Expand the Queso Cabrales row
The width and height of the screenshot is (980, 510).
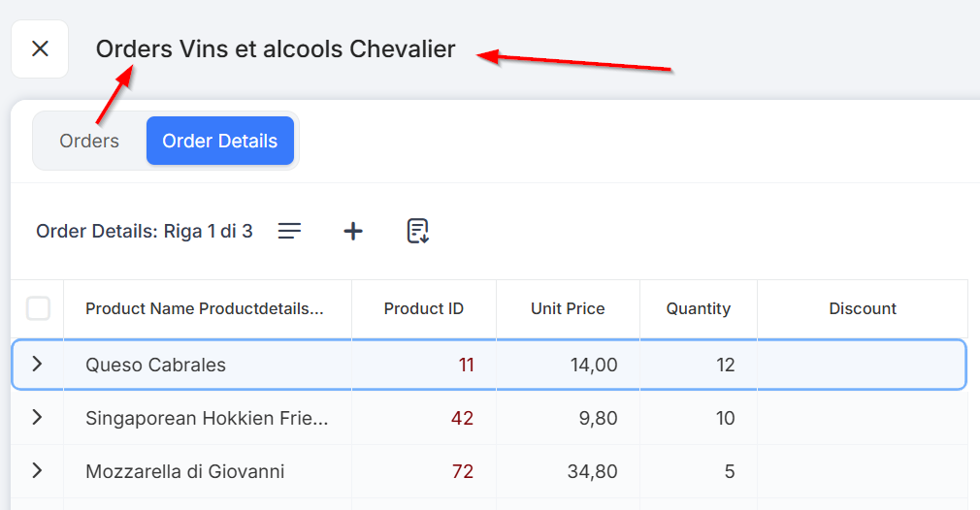click(37, 364)
